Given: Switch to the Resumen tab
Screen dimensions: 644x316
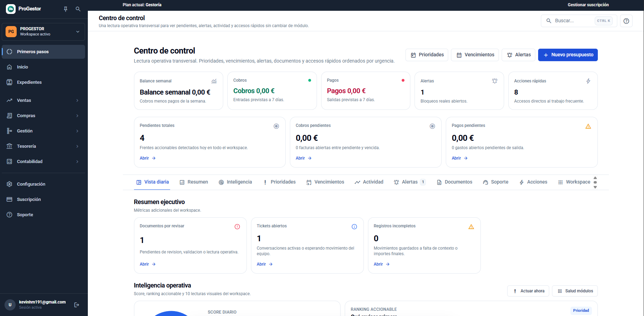Looking at the screenshot, I should coord(194,182).
